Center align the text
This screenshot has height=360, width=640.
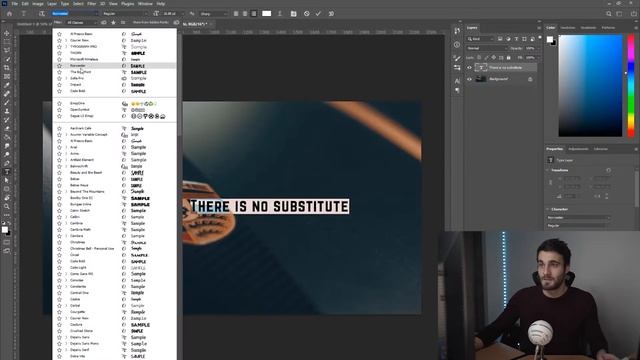pyautogui.click(x=245, y=13)
